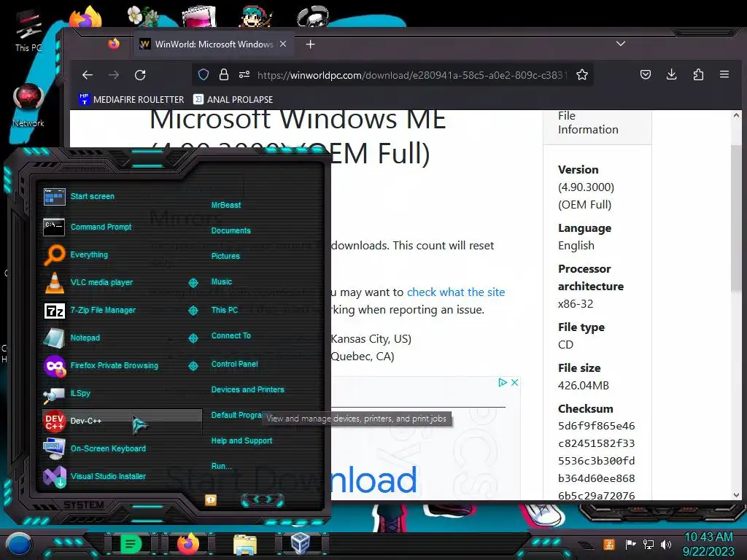
Task: Open Documents from start menu
Action: pyautogui.click(x=231, y=230)
